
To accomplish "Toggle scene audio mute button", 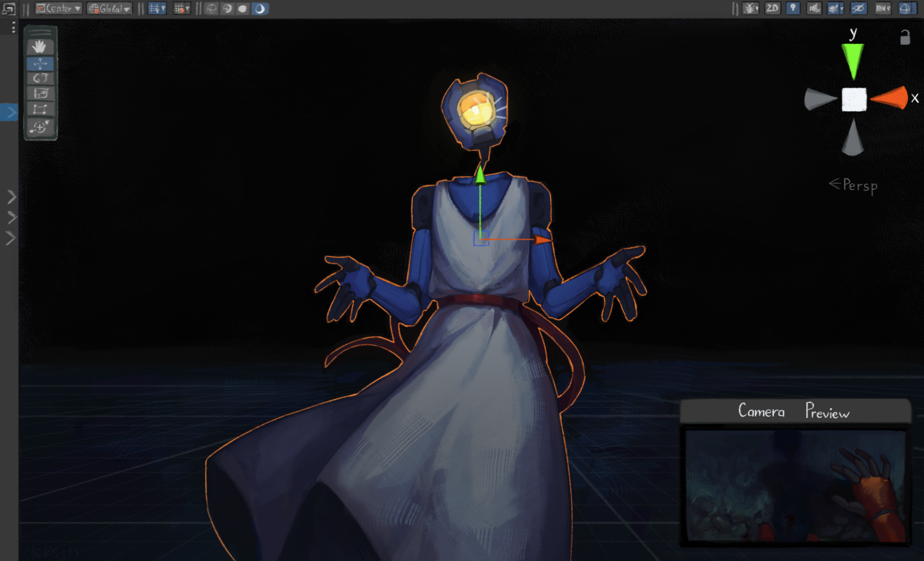I will 814,9.
